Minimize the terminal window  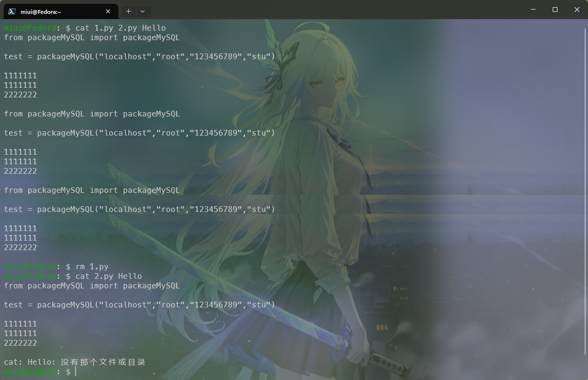point(533,10)
